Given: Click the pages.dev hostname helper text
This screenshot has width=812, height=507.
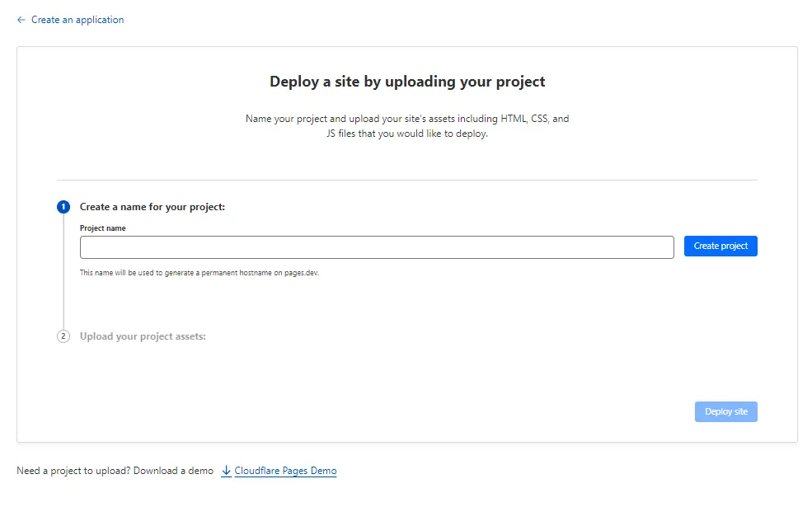Looking at the screenshot, I should pos(199,273).
